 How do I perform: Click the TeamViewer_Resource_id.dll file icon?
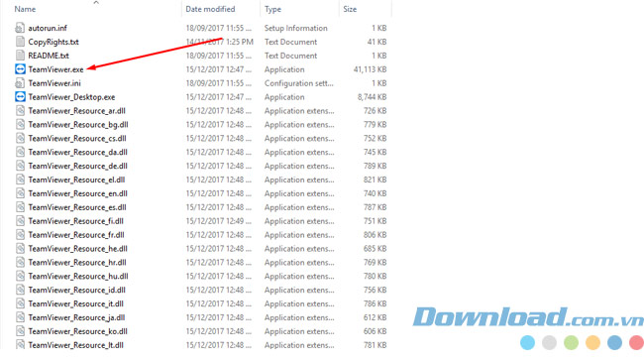click(x=20, y=290)
